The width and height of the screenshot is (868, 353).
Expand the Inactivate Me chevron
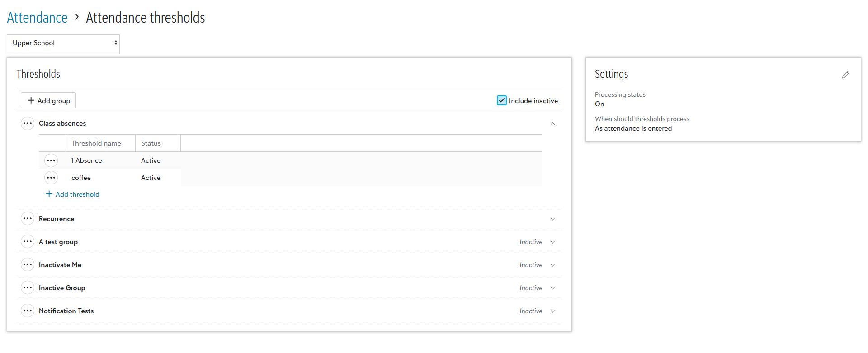point(552,265)
